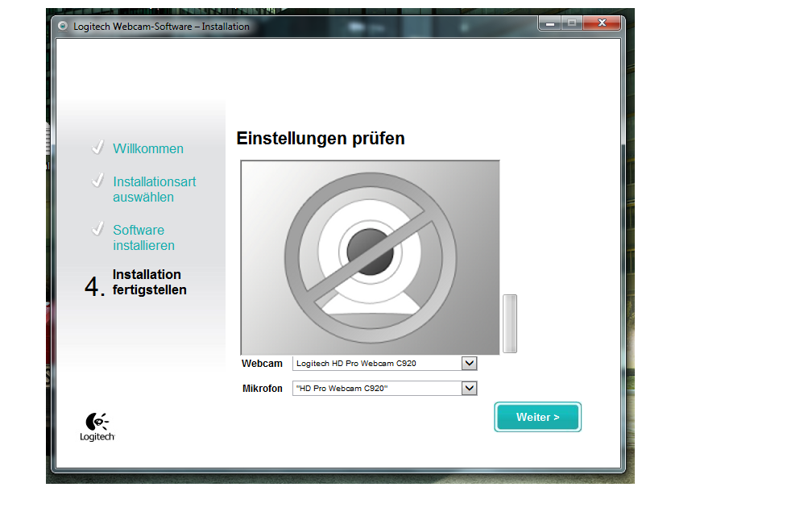812x508 pixels.
Task: Click the step number 4
Action: coord(95,286)
